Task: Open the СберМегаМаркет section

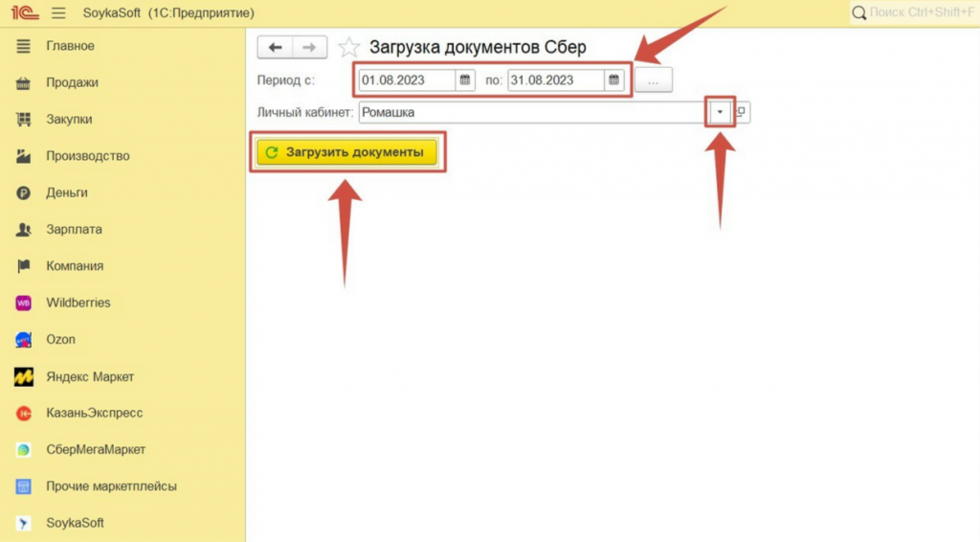Action: (96, 449)
